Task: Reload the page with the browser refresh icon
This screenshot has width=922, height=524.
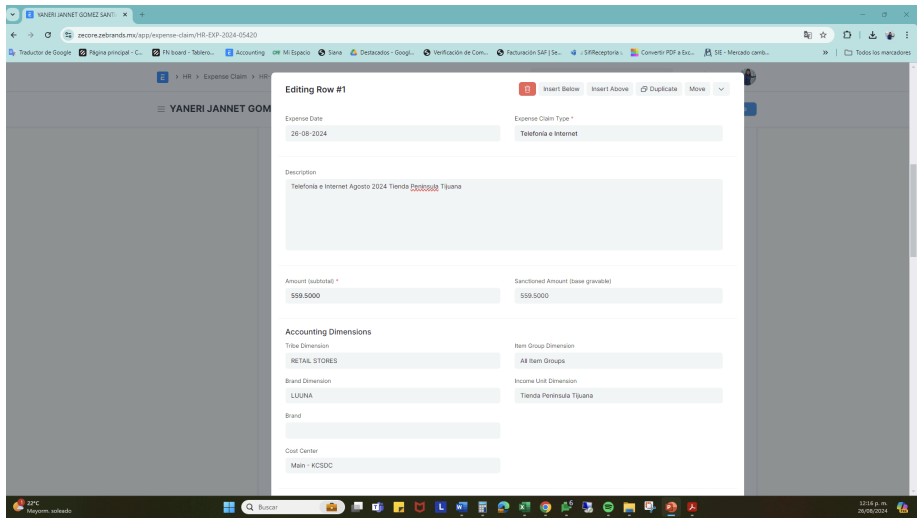Action: click(47, 35)
